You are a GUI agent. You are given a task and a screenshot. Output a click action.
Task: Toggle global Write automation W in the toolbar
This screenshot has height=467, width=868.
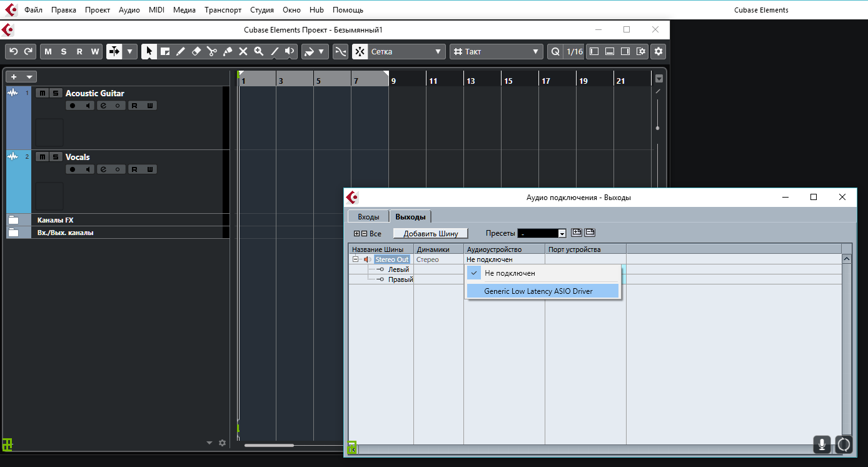click(x=95, y=51)
